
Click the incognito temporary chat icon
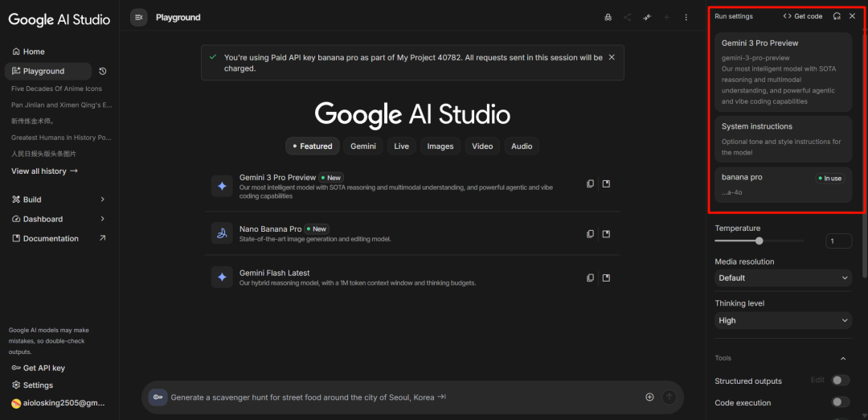tap(608, 17)
